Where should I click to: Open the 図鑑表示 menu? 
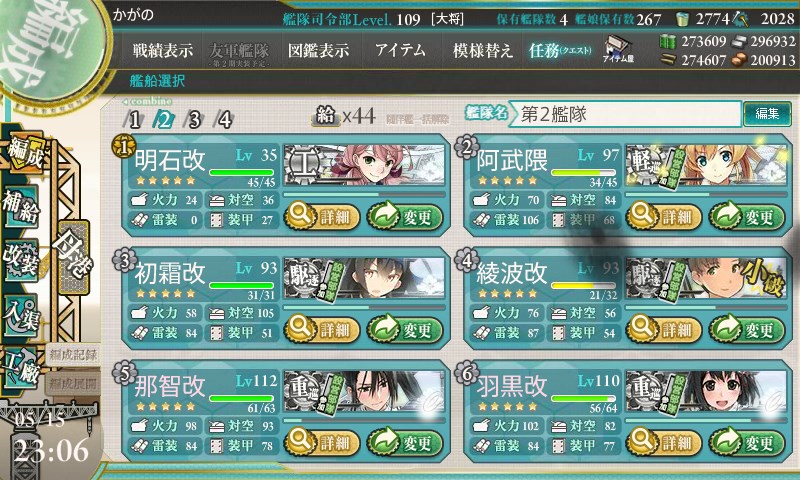pyautogui.click(x=318, y=50)
